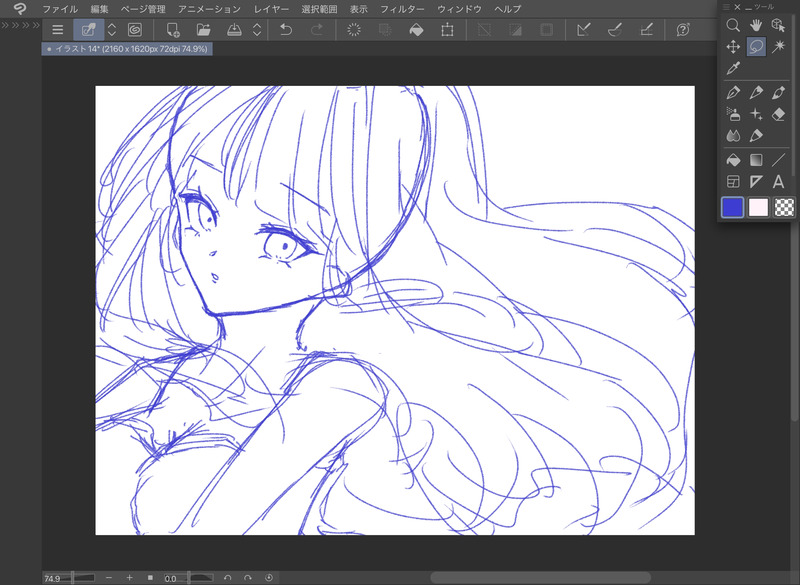Open tool palette menu icon
The width and height of the screenshot is (800, 585).
(726, 7)
